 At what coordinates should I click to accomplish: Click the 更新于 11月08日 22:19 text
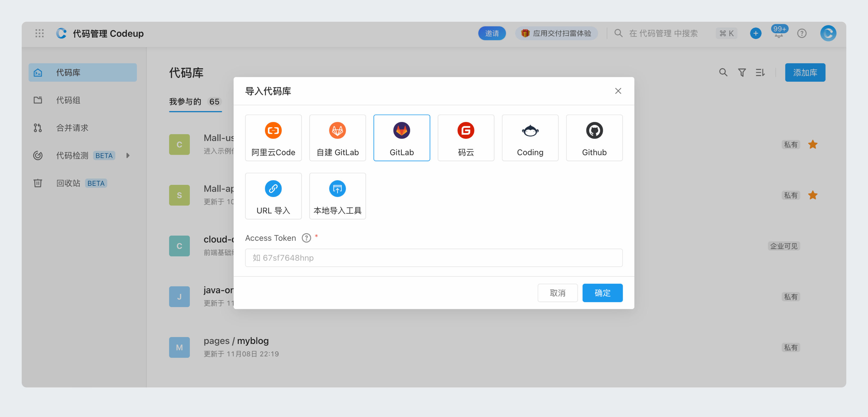point(241,354)
